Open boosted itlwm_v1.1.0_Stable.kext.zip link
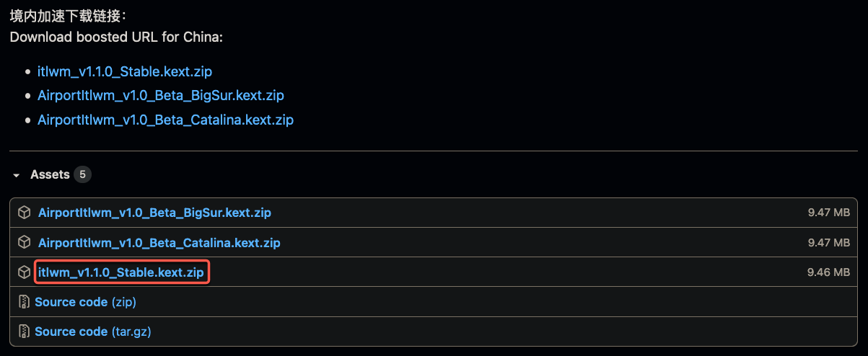The height and width of the screenshot is (356, 868). [x=125, y=71]
